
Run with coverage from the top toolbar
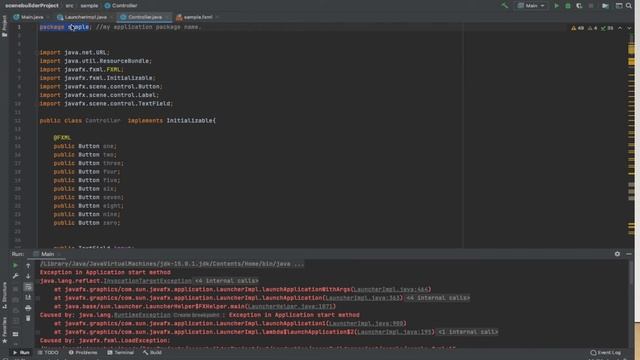(579, 6)
